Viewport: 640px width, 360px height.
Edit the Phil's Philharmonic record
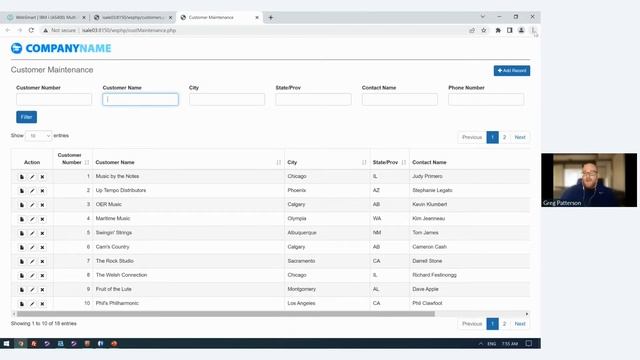pyautogui.click(x=32, y=304)
